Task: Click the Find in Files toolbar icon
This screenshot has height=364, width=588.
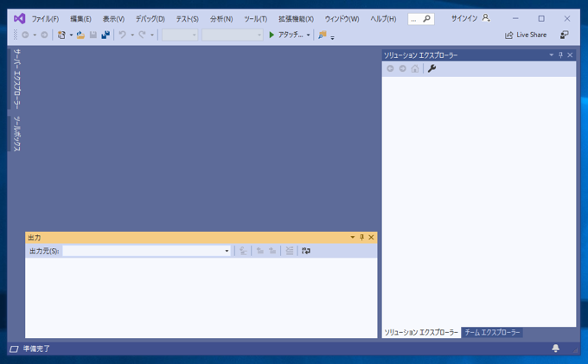Action: point(323,35)
